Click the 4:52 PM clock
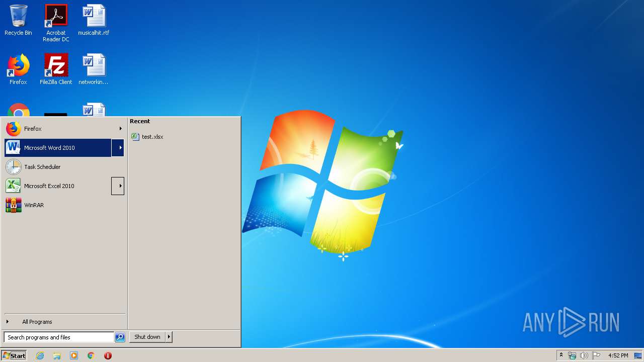The image size is (644, 362). pyautogui.click(x=618, y=355)
